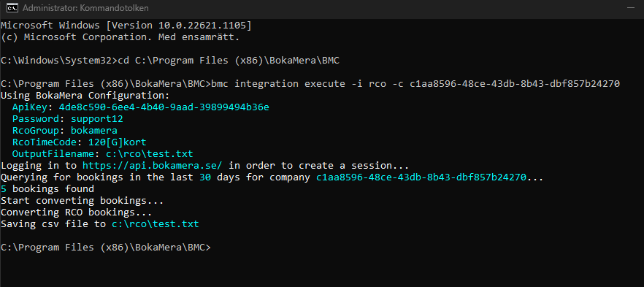The width and height of the screenshot is (644, 287).
Task: Click the 'cd C:\Program Files' command line
Action: [229, 61]
